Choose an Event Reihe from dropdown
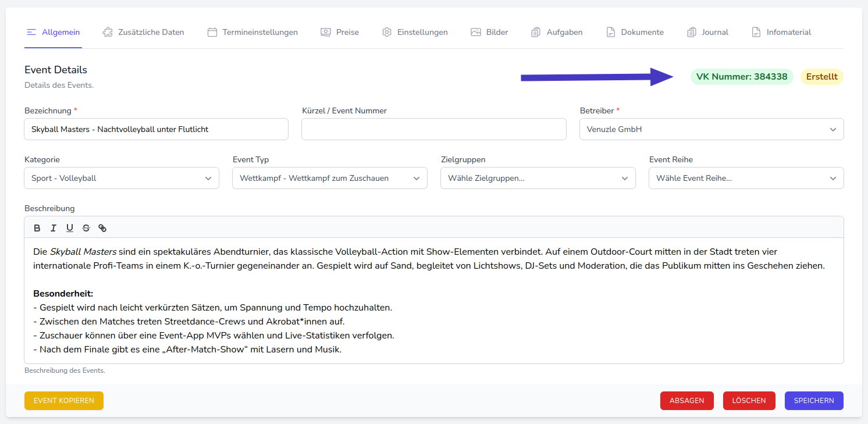868x424 pixels. pyautogui.click(x=746, y=179)
